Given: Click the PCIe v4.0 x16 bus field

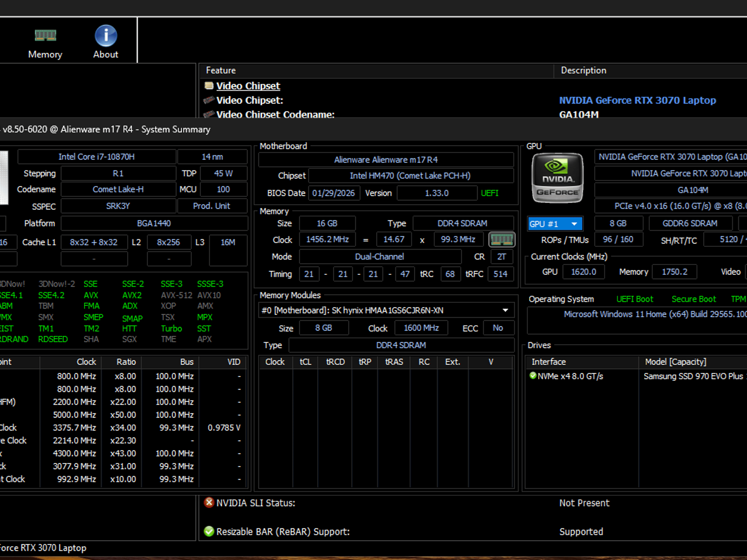Looking at the screenshot, I should coord(671,206).
